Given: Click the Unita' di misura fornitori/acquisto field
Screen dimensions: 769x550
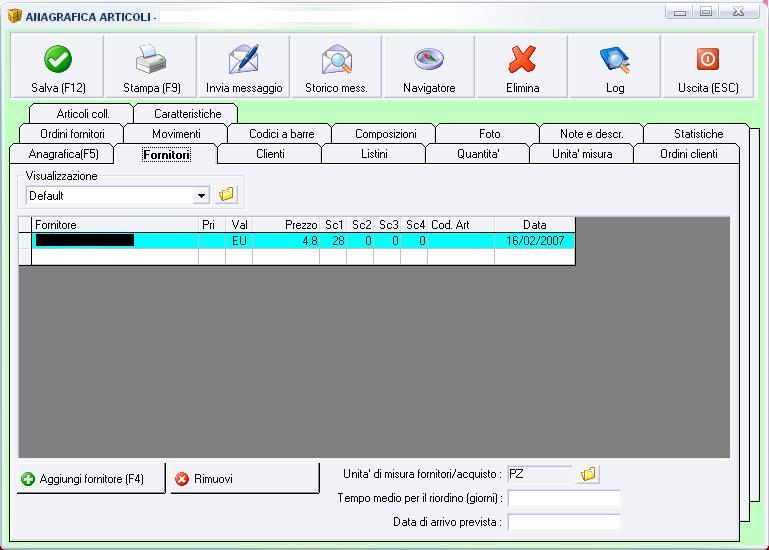Looking at the screenshot, I should pyautogui.click(x=540, y=474).
